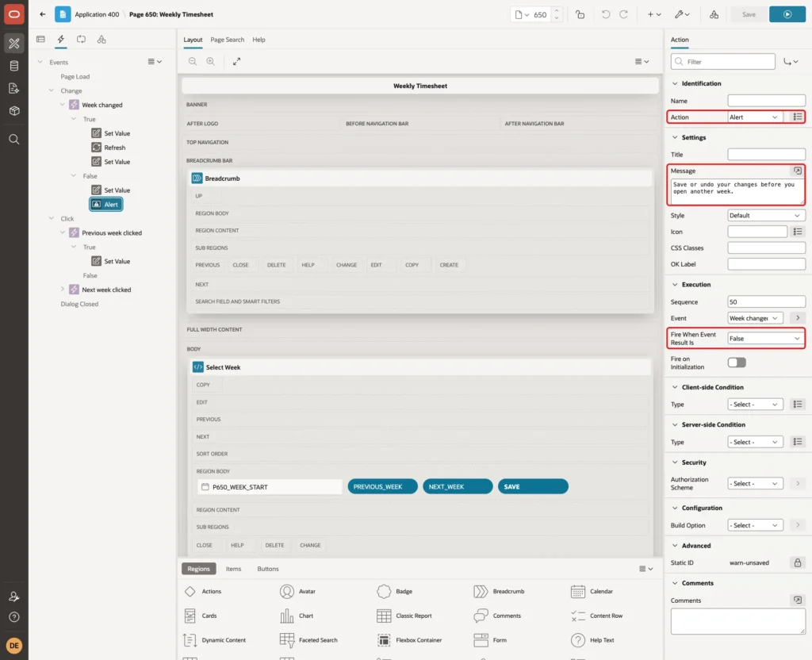
Task: Open Page Shared Components tab icon
Action: pyautogui.click(x=101, y=40)
